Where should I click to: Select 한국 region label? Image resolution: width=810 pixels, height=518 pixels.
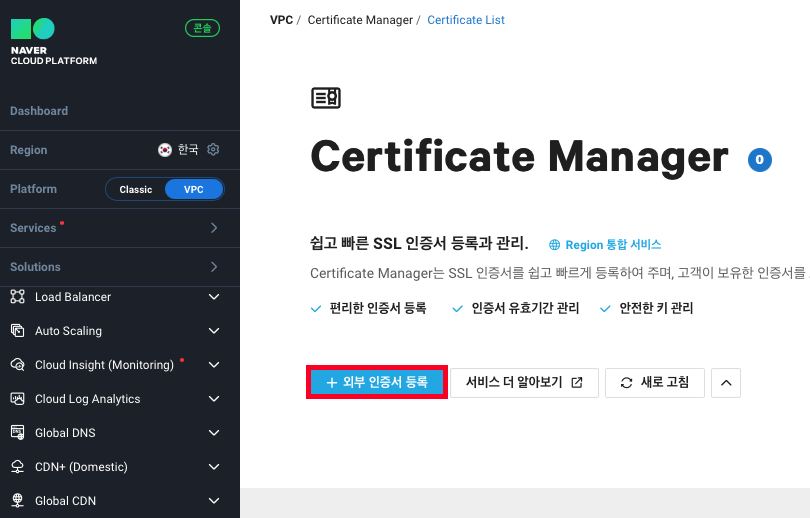coord(188,150)
